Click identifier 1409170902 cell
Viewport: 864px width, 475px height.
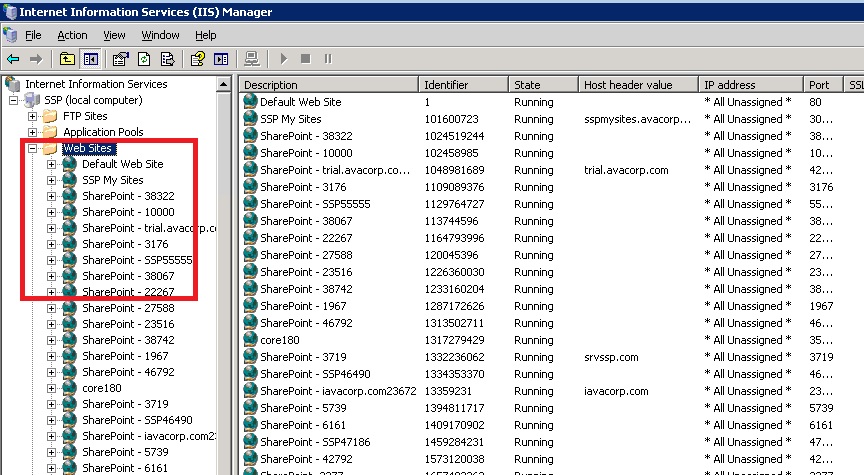455,425
